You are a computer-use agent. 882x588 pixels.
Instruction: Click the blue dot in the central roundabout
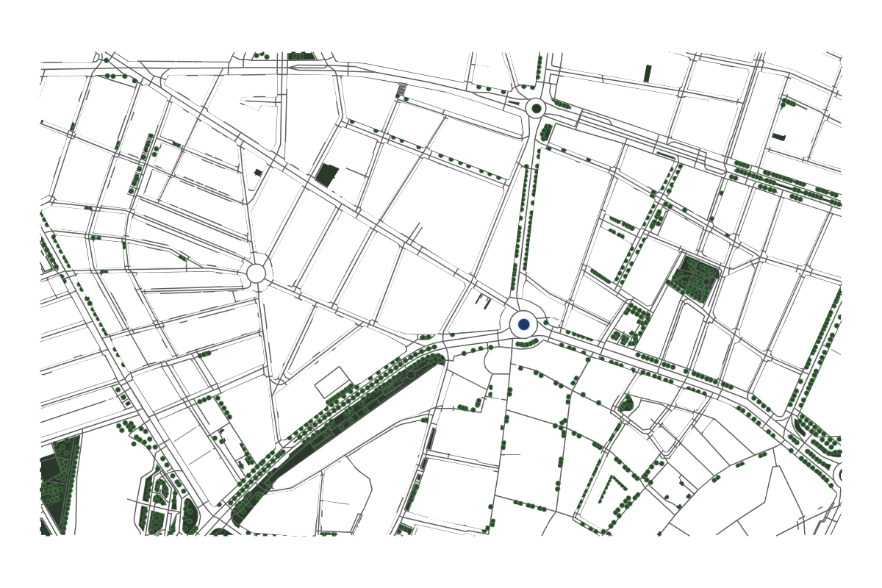(523, 324)
